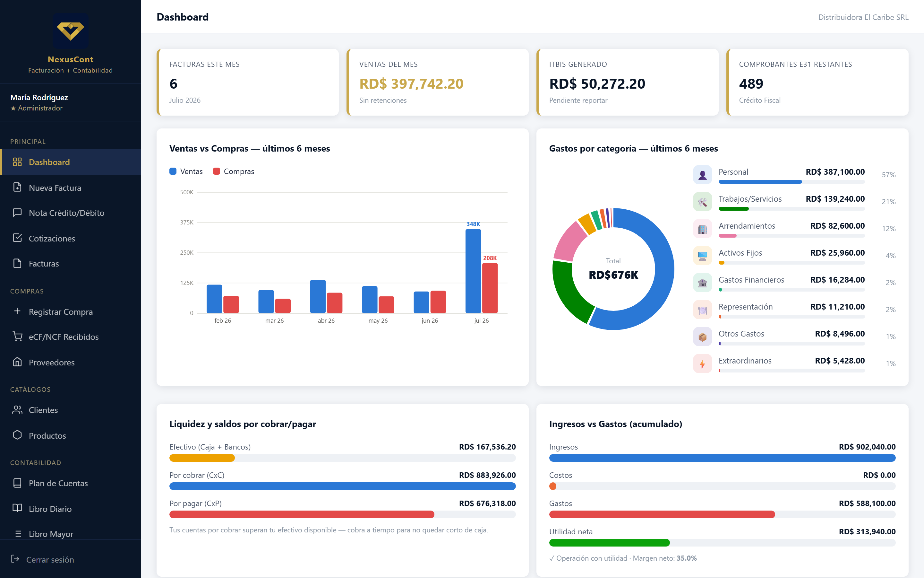Click the ITBIS Generado card

[x=627, y=82]
